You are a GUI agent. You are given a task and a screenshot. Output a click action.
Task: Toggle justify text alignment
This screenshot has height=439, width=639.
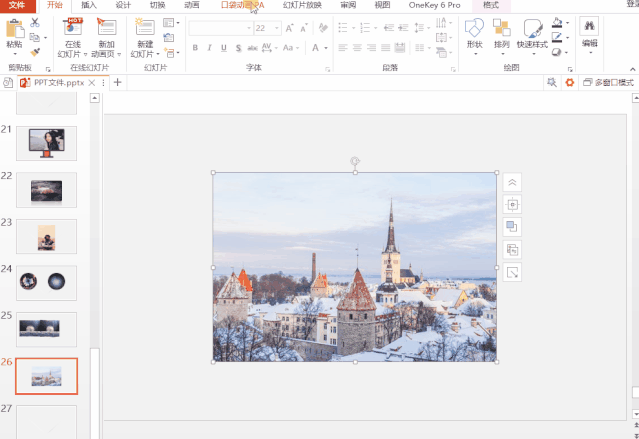(386, 48)
